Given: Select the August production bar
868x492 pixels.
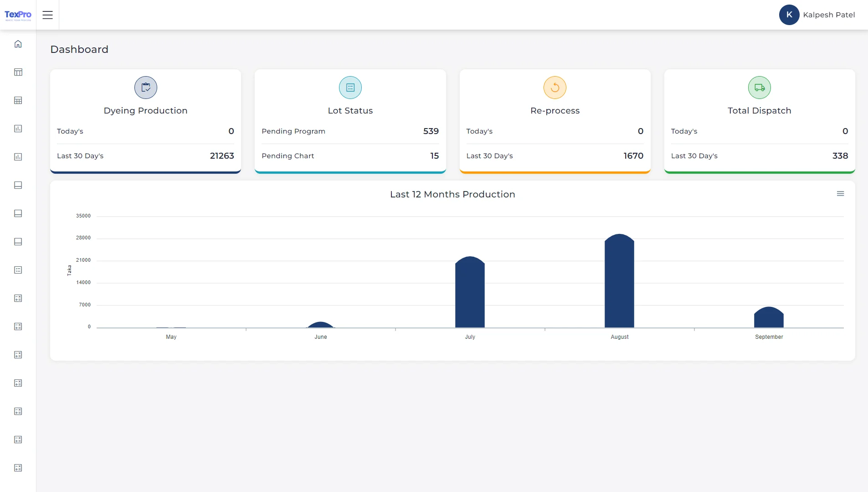Looking at the screenshot, I should click(619, 280).
